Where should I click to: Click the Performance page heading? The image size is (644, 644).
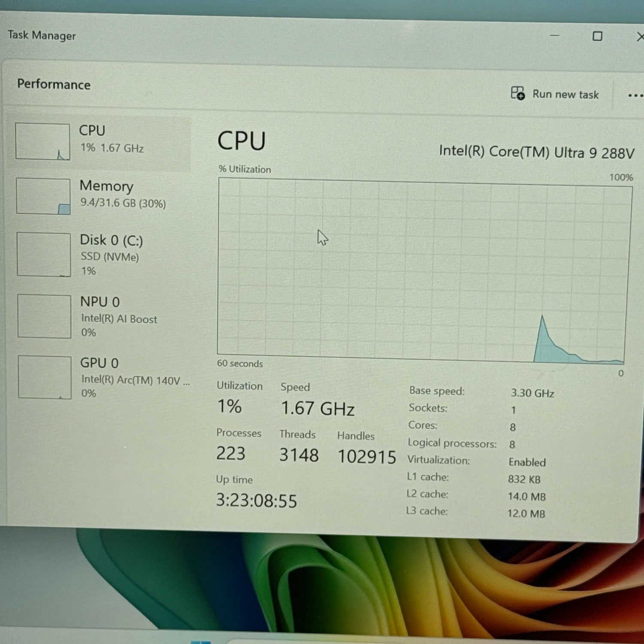pyautogui.click(x=54, y=84)
